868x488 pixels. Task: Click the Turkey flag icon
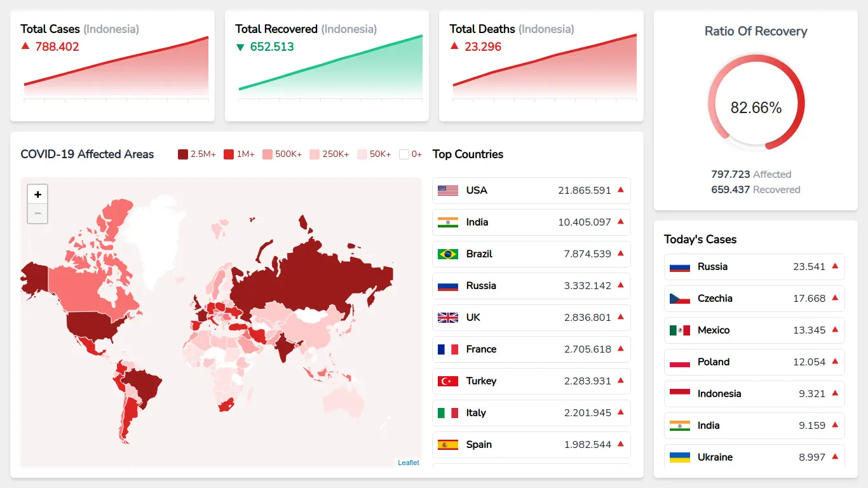pyautogui.click(x=447, y=381)
